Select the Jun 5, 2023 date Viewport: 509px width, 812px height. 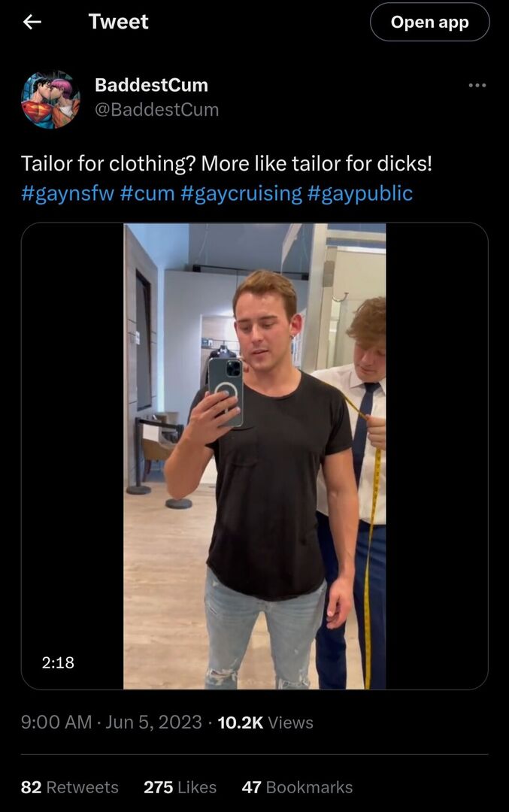point(153,723)
